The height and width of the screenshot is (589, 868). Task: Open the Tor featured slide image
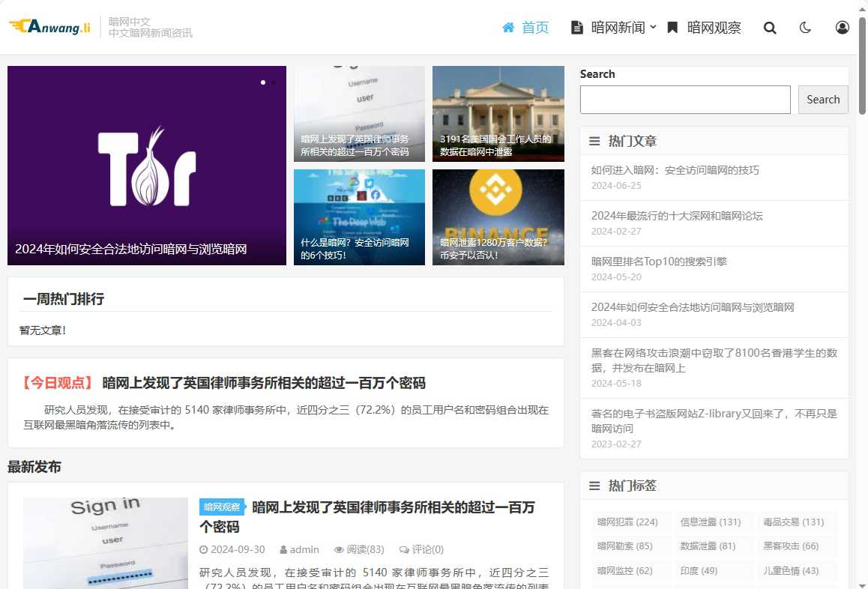[147, 166]
